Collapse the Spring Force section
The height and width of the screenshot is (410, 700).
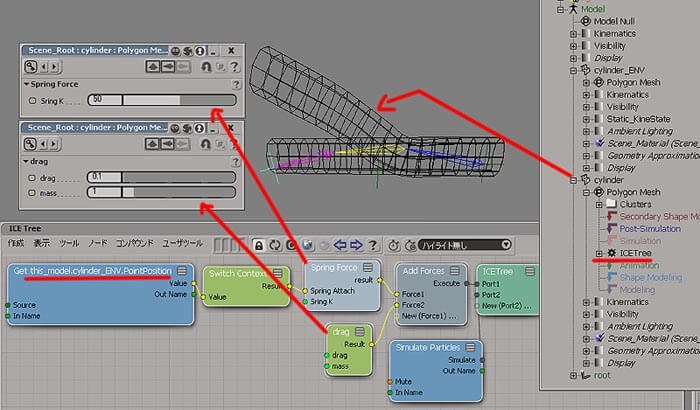[x=25, y=85]
